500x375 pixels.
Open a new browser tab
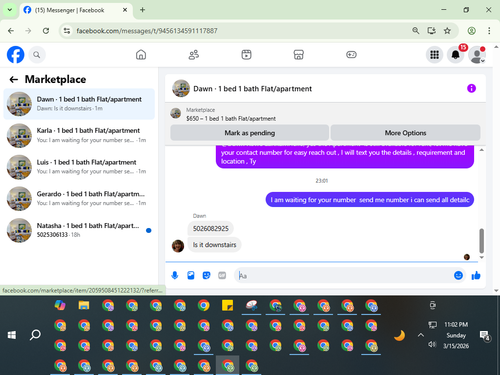142,10
